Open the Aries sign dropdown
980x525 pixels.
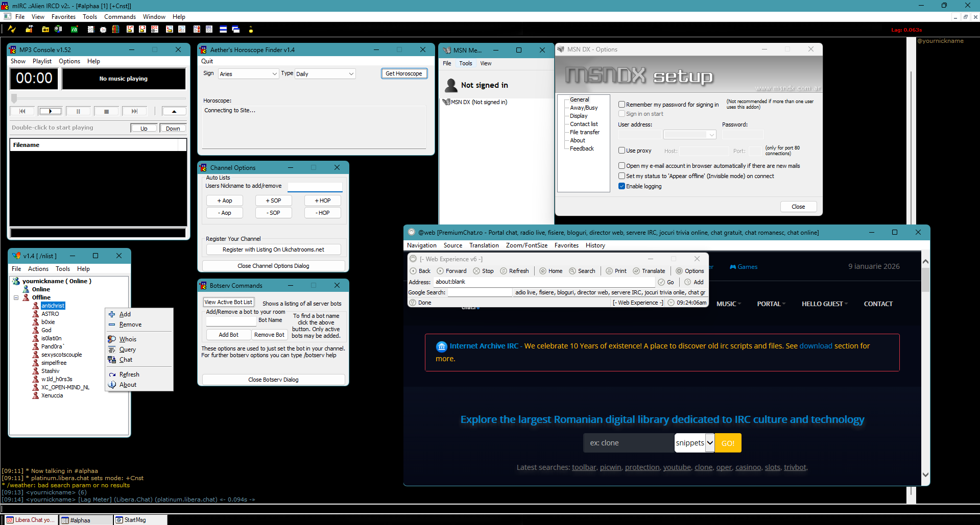tap(248, 74)
